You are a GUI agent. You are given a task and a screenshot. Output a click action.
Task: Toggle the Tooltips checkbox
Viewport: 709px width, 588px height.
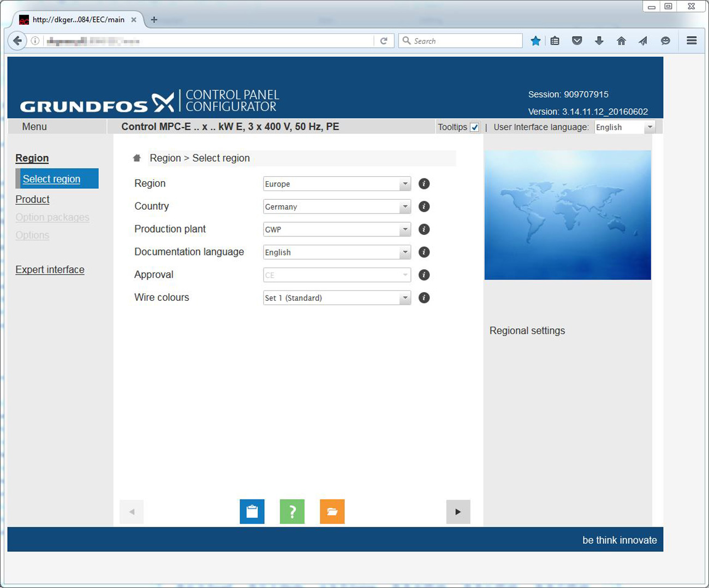coord(474,127)
